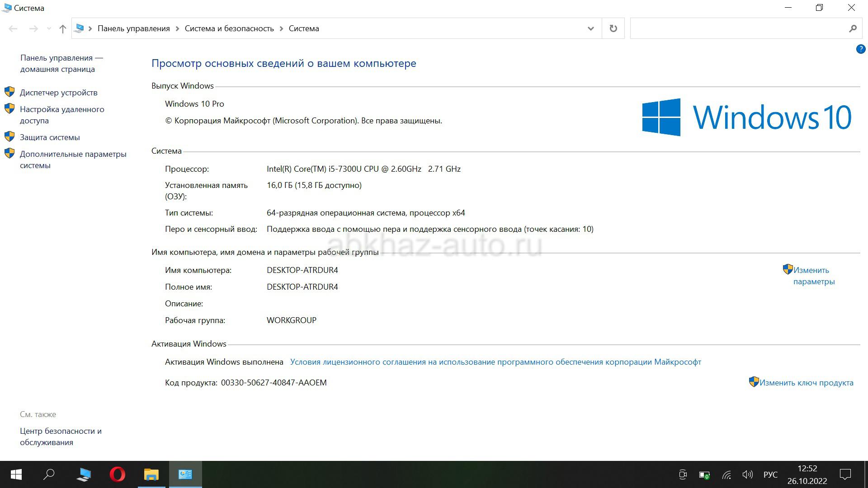This screenshot has height=488, width=868.
Task: Click the computer icon in address bar
Action: 79,28
